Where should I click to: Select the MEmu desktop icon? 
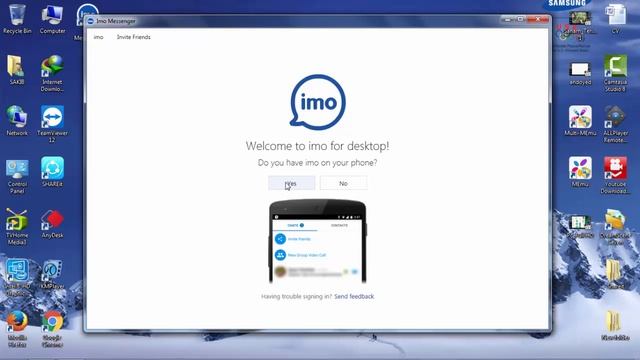580,172
